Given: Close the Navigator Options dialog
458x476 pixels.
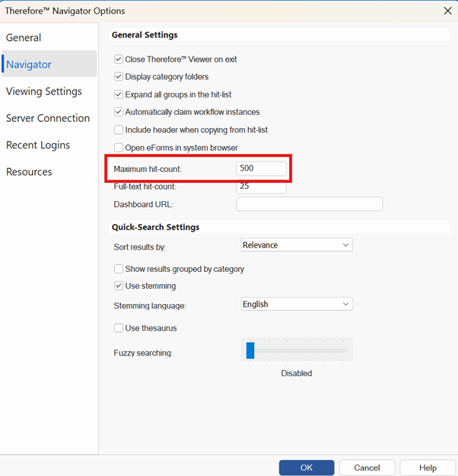Looking at the screenshot, I should pyautogui.click(x=447, y=11).
